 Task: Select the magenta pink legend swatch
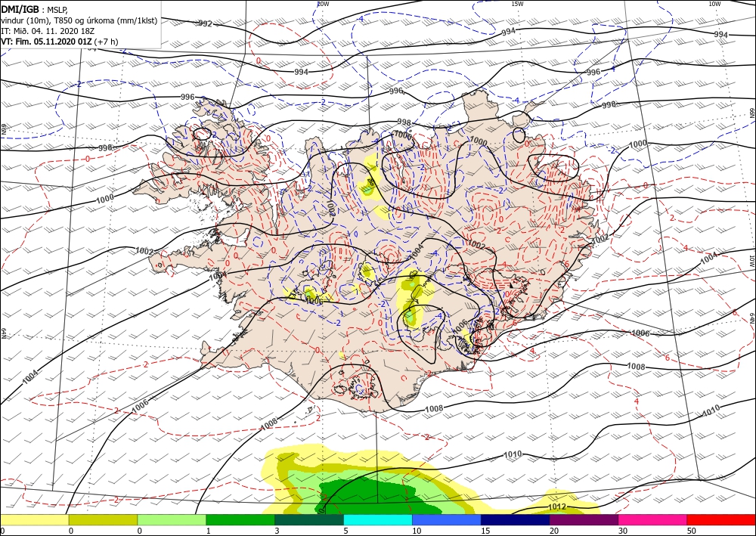[653, 519]
